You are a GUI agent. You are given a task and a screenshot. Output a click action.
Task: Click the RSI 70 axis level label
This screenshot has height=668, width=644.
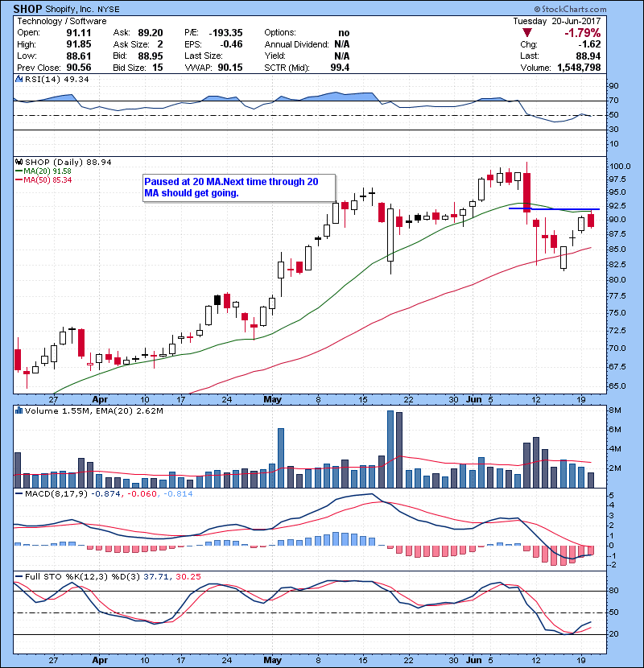click(614, 101)
